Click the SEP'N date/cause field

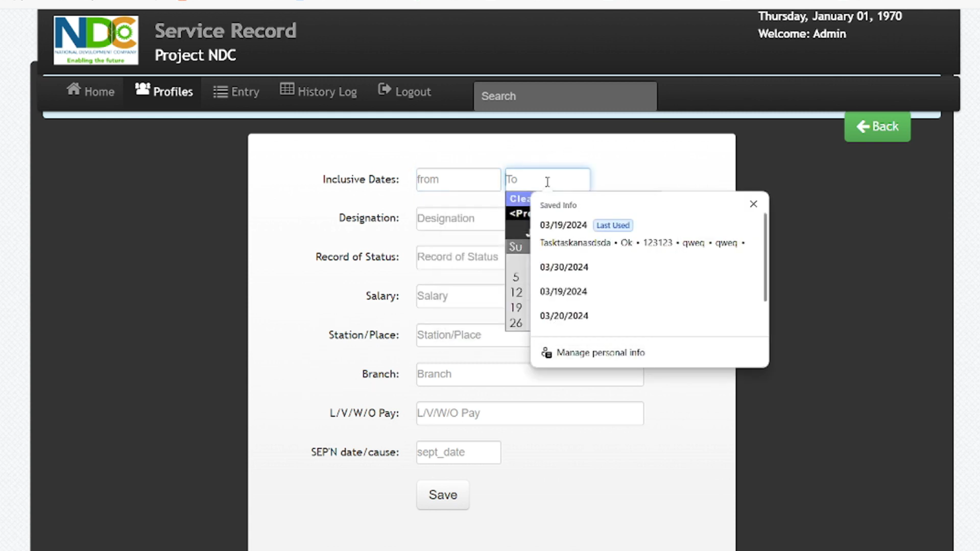[x=458, y=452]
